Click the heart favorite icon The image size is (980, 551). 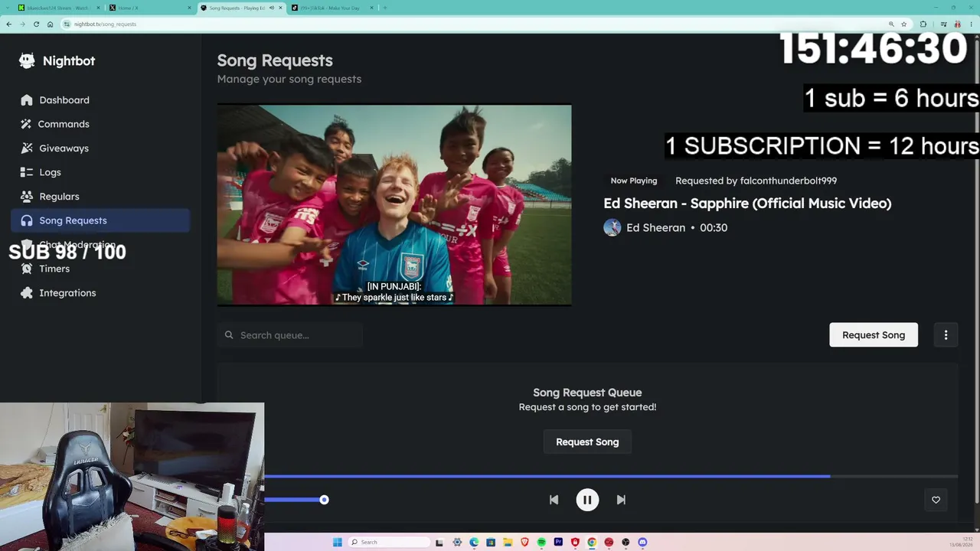[936, 500]
